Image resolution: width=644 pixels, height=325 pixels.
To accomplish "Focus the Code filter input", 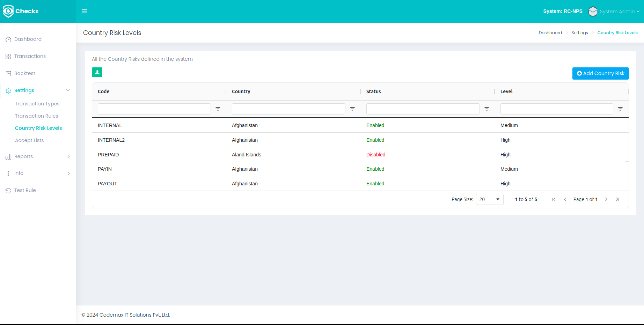I will 154,109.
